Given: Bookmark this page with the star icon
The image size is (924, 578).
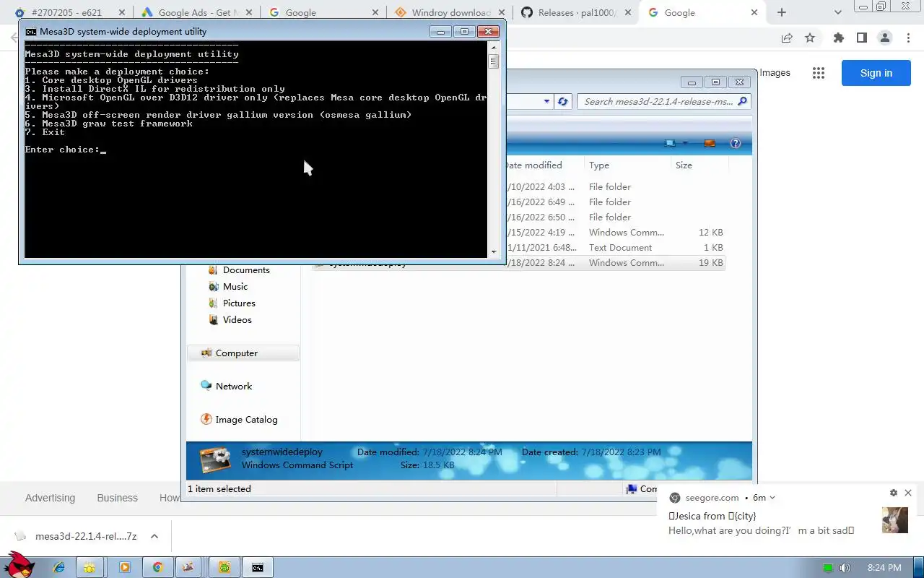Looking at the screenshot, I should pos(810,38).
